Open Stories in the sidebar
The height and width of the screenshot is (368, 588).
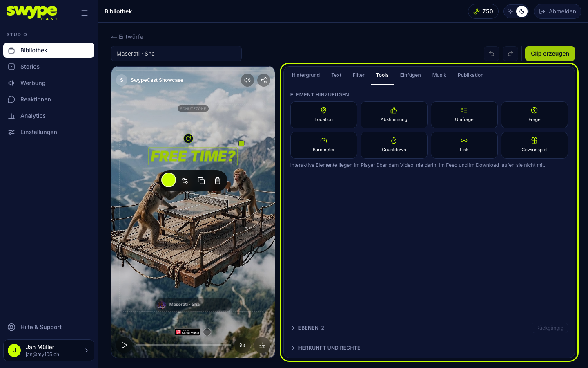[49, 67]
